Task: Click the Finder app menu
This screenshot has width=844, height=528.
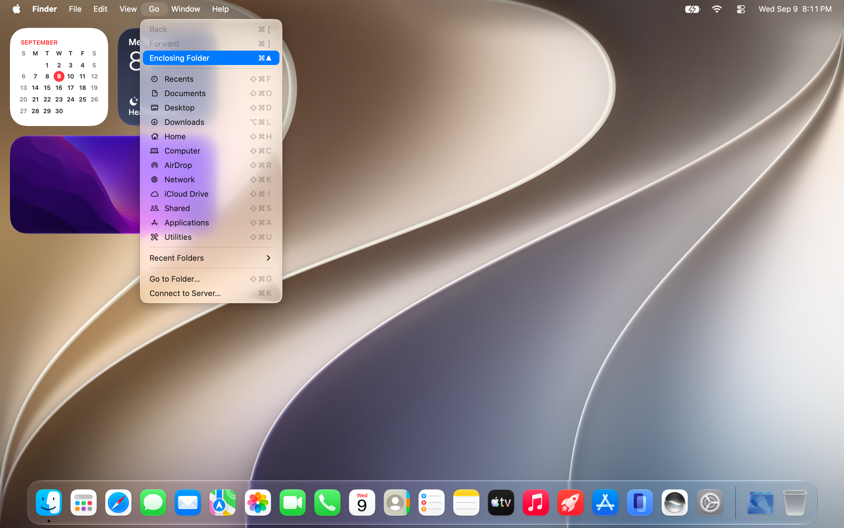Action: (44, 9)
